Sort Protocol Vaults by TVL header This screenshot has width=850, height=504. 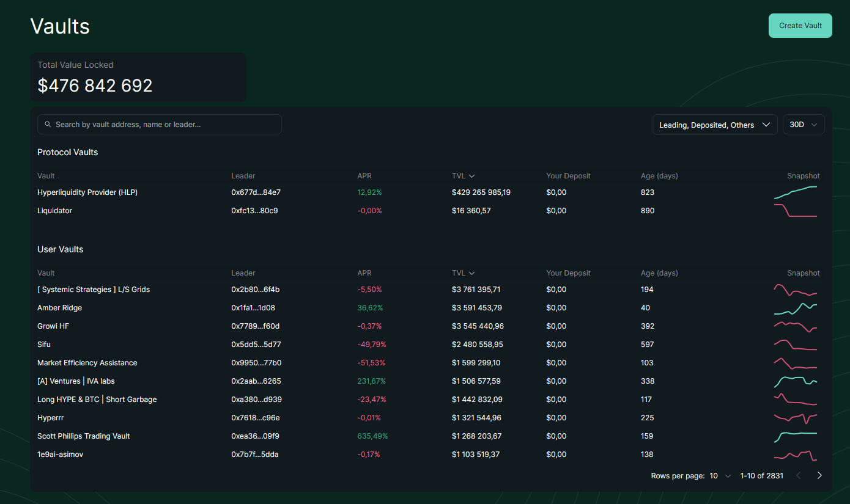[463, 176]
